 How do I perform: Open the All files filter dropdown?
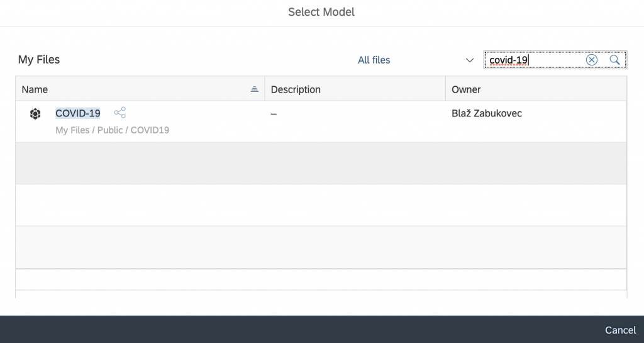coord(416,60)
